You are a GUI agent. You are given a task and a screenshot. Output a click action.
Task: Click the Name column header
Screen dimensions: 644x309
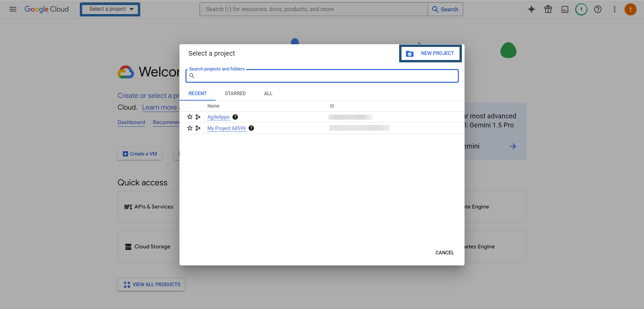click(213, 106)
